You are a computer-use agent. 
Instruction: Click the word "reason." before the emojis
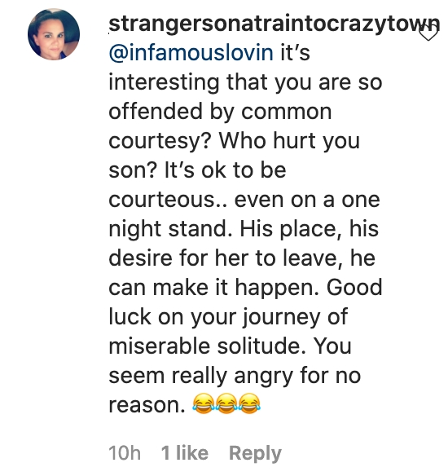pyautogui.click(x=147, y=405)
